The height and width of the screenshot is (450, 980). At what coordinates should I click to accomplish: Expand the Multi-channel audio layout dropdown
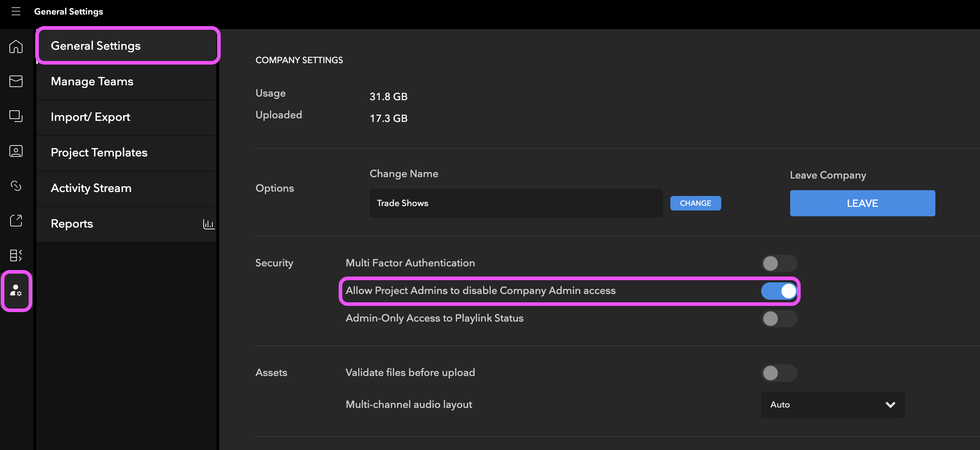point(832,405)
